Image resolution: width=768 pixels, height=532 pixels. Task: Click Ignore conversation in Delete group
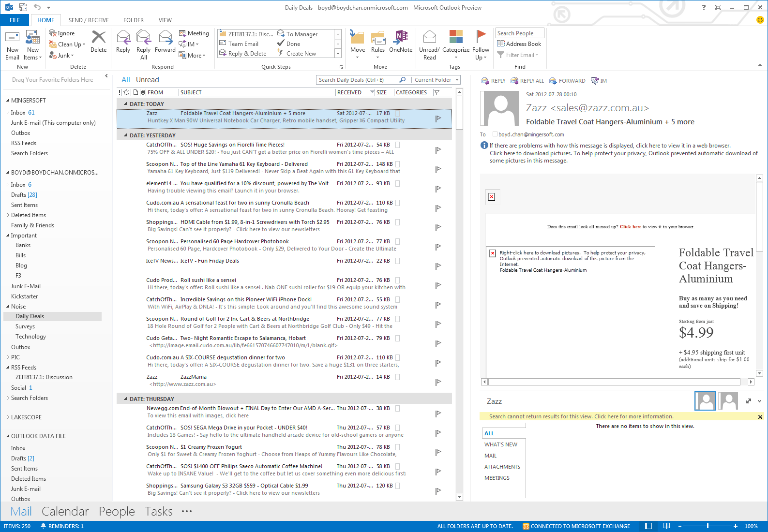pos(62,33)
